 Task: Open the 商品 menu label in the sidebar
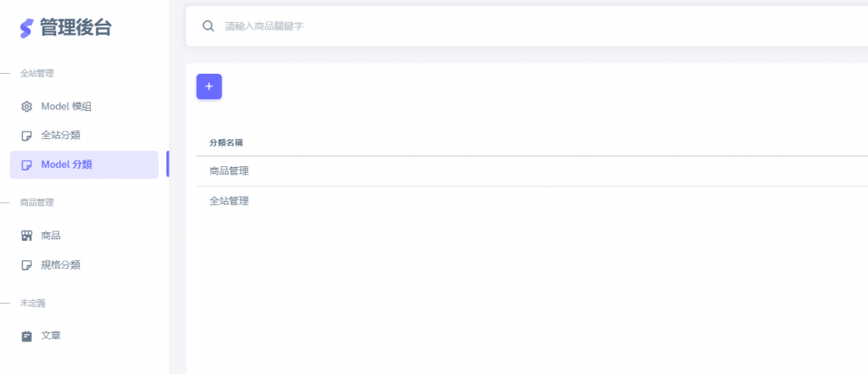(51, 236)
